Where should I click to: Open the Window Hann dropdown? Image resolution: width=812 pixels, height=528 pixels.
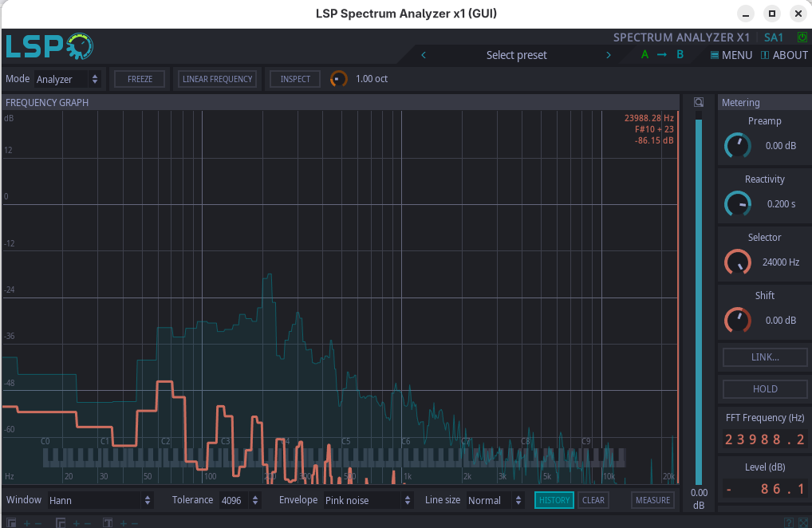pos(101,500)
